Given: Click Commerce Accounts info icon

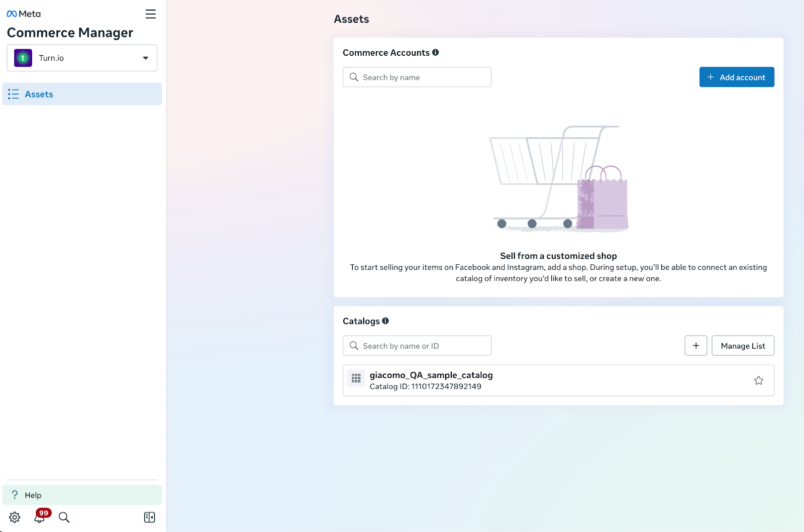Looking at the screenshot, I should click(436, 52).
